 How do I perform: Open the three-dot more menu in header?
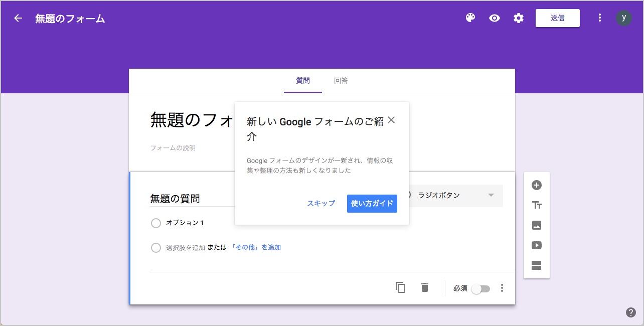coord(599,18)
